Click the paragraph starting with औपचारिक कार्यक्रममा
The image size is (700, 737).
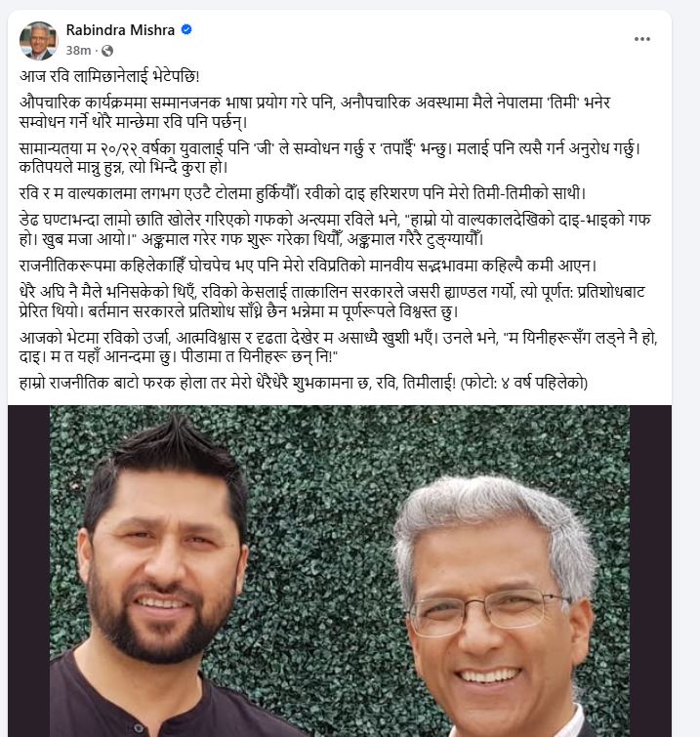click(315, 112)
